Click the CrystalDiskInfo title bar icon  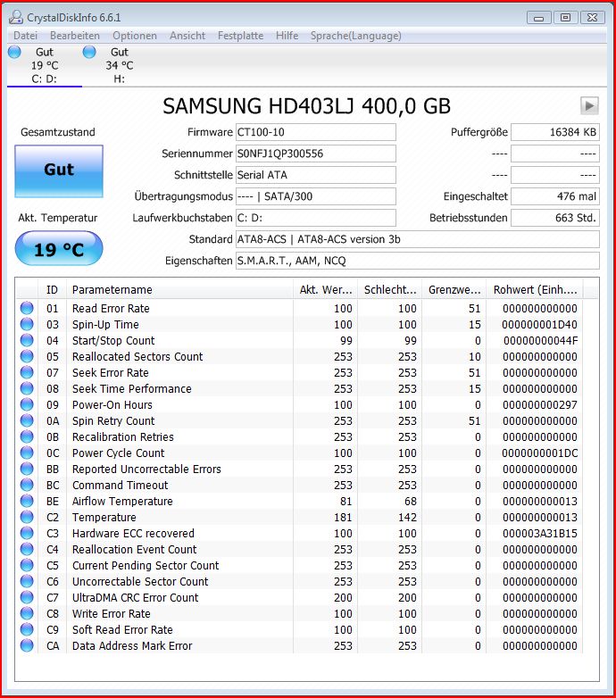[16, 17]
